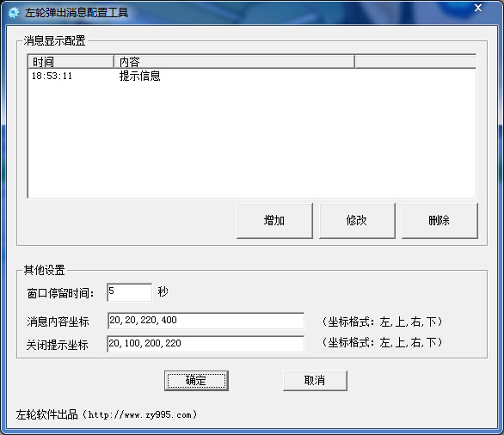Click the 消息显示配置 group title
This screenshot has width=504, height=435.
pyautogui.click(x=55, y=40)
